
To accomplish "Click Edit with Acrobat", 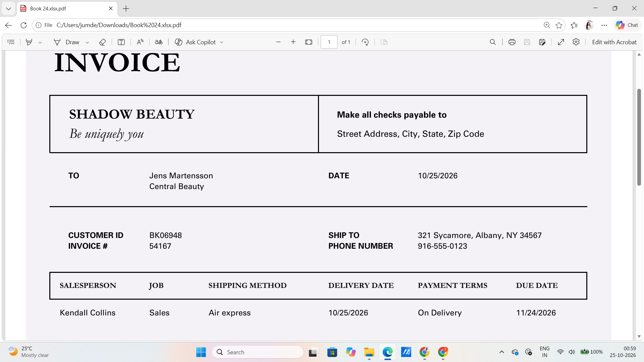I will [x=614, y=42].
